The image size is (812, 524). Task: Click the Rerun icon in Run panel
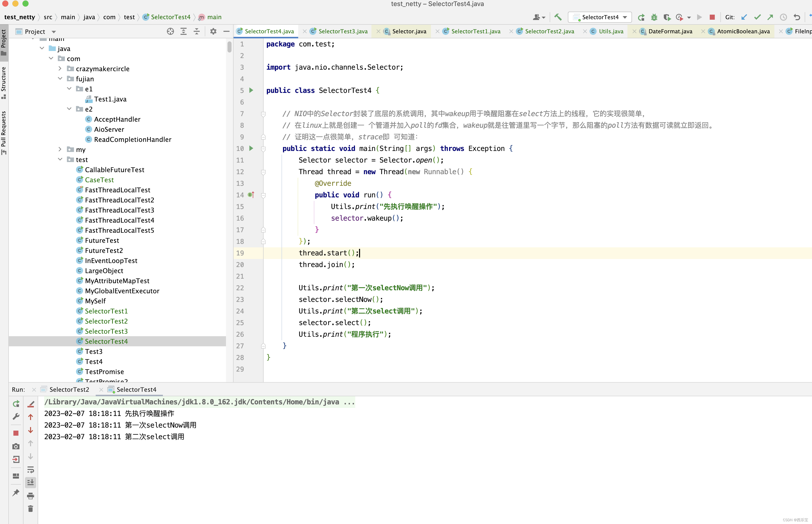(x=16, y=404)
